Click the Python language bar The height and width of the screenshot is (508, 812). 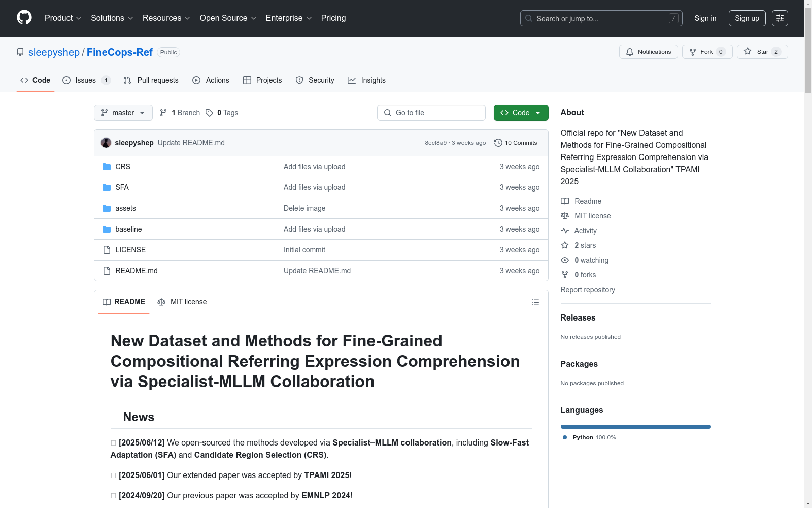pyautogui.click(x=636, y=427)
